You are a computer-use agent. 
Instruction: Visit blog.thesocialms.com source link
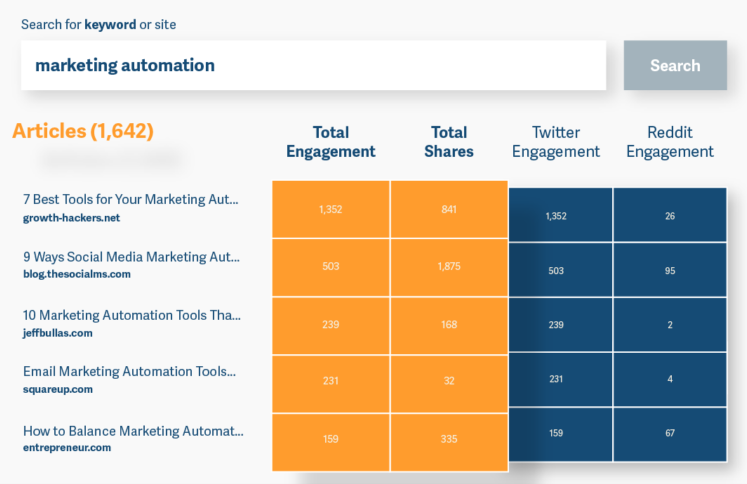77,274
